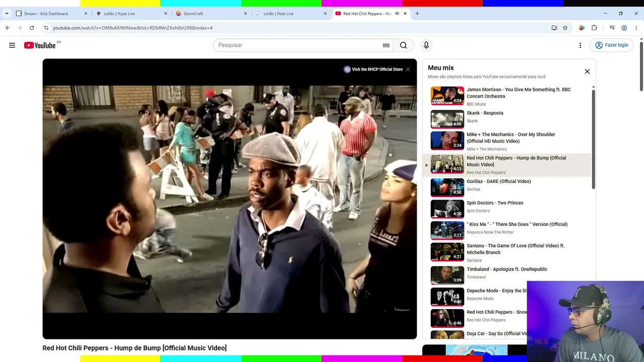Open the YouTube guide hamburger menu
The image size is (644, 362).
click(x=12, y=45)
